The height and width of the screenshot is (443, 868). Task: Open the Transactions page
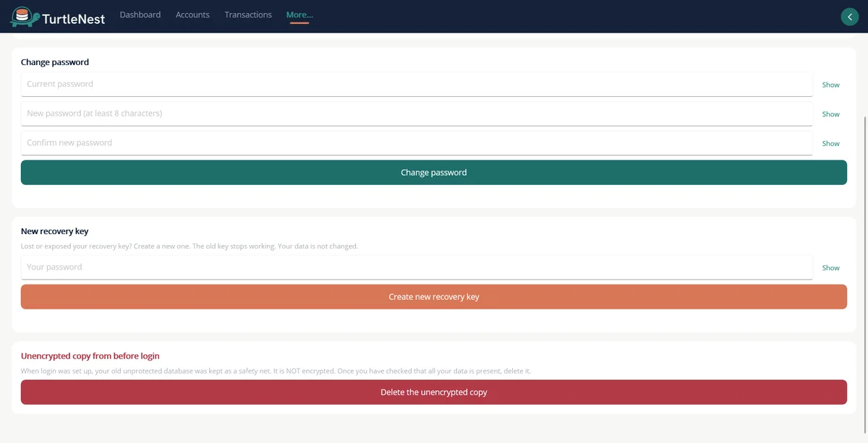tap(248, 14)
